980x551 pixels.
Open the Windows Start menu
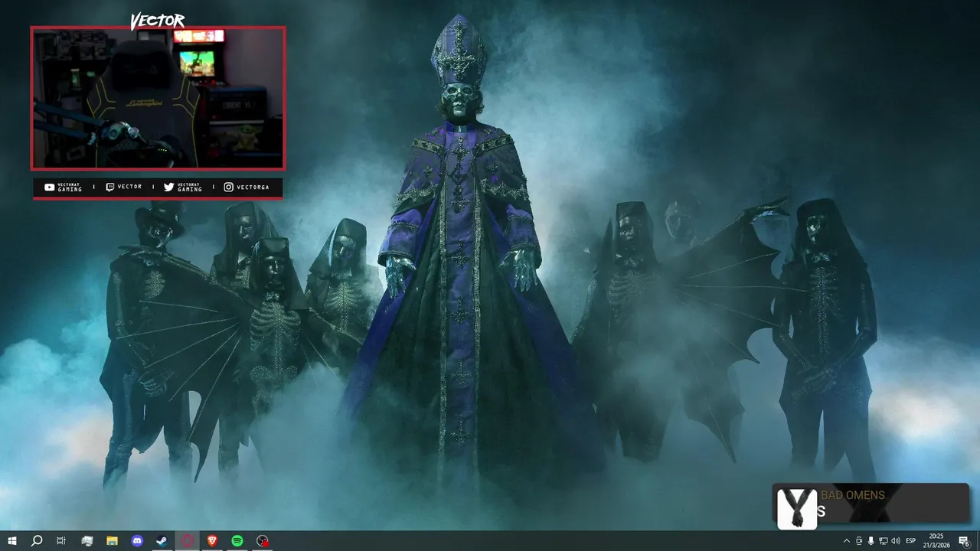pos(11,541)
